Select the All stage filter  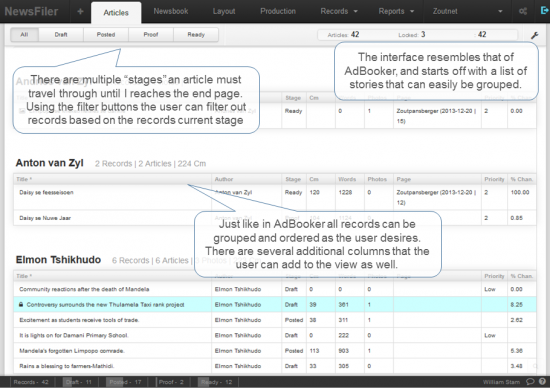[x=24, y=34]
